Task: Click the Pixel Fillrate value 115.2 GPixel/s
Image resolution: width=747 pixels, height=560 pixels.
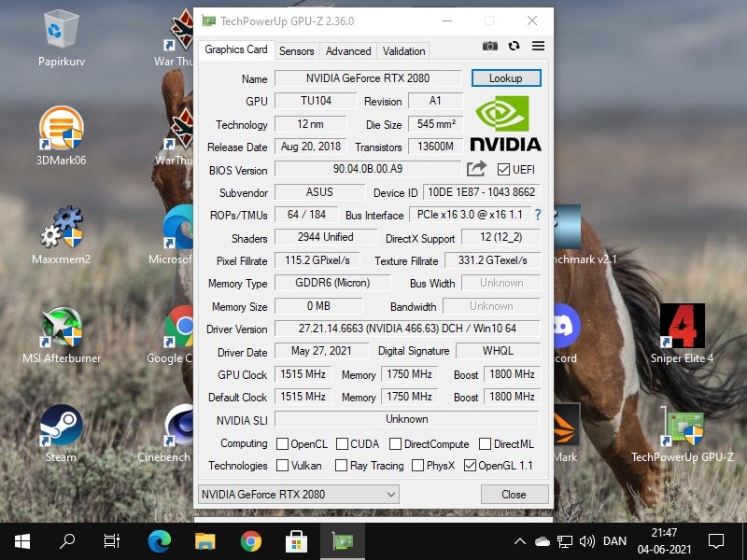Action: [x=317, y=260]
